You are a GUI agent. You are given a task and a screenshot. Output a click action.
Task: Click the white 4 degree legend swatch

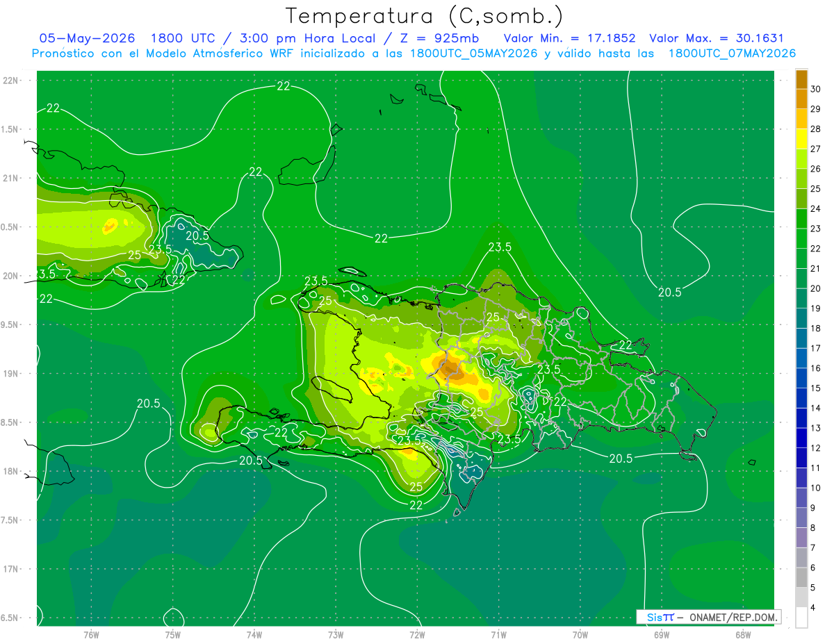coord(801,618)
